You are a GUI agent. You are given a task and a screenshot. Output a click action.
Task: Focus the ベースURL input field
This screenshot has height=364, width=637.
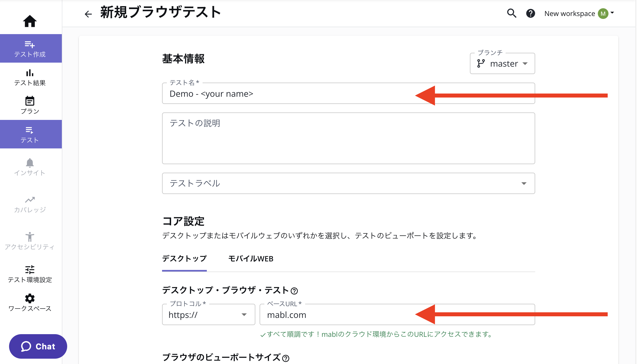point(397,314)
